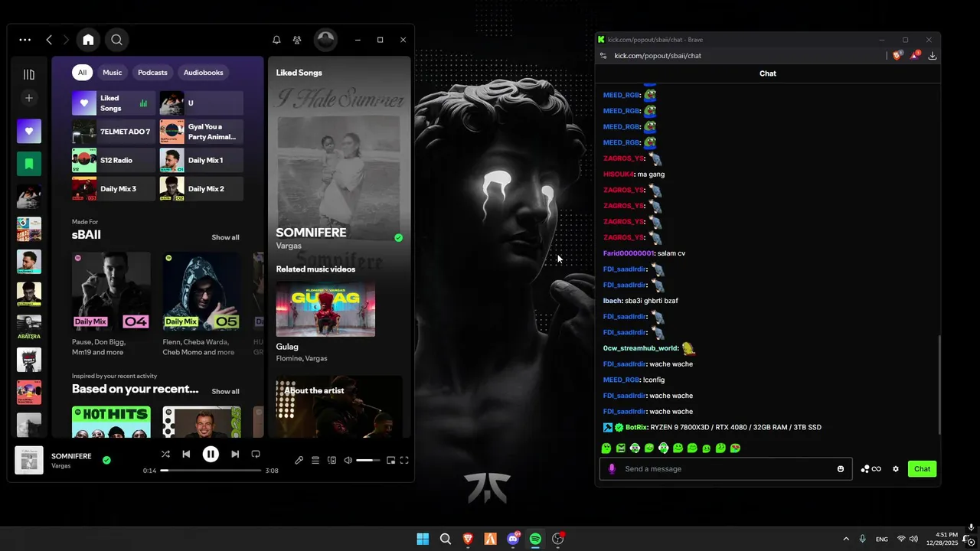This screenshot has width=980, height=551.
Task: Open Kick chat settings gear
Action: click(x=896, y=469)
